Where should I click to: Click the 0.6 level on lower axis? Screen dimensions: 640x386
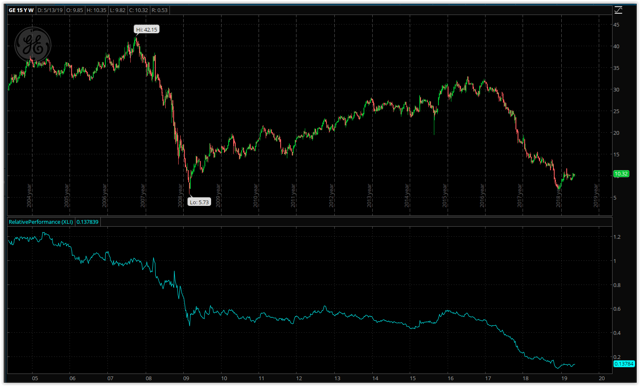[617, 309]
